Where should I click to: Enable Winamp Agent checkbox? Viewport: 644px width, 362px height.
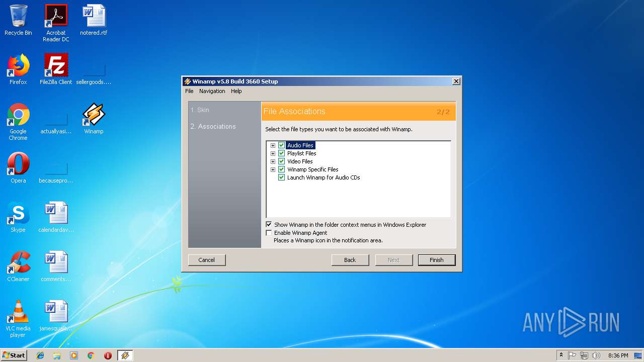pyautogui.click(x=269, y=233)
